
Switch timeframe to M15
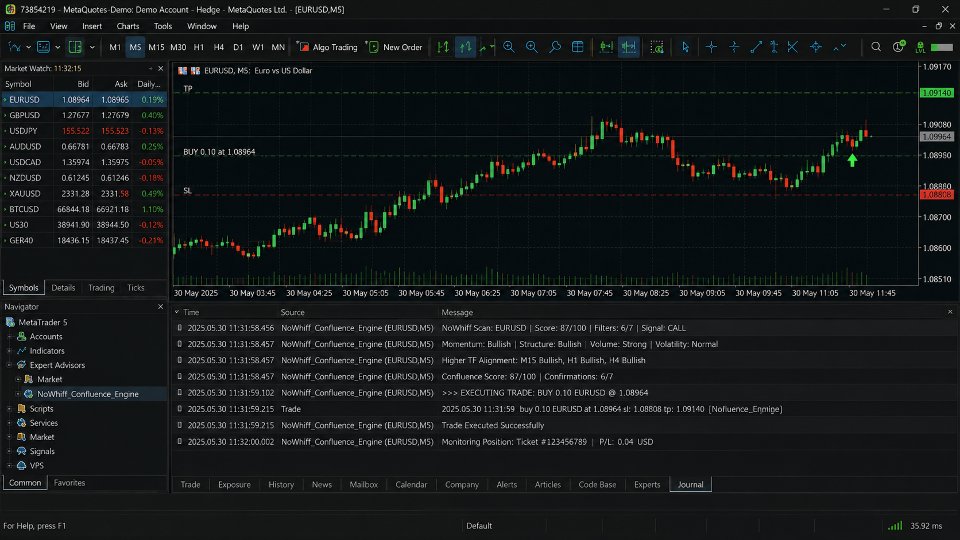point(156,47)
